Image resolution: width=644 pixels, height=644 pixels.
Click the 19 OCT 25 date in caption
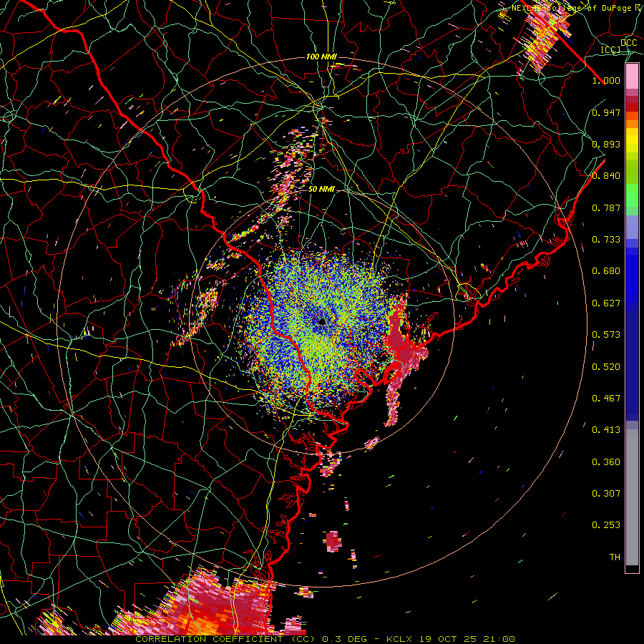tap(447, 639)
